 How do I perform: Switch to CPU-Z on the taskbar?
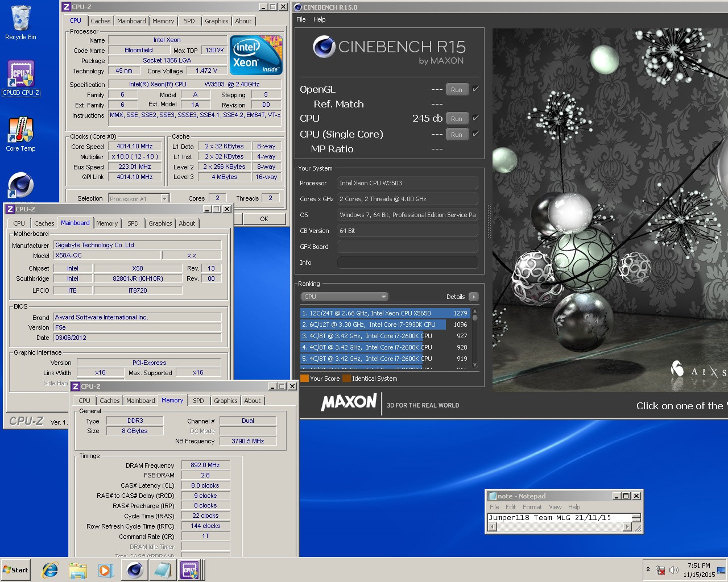click(x=190, y=570)
